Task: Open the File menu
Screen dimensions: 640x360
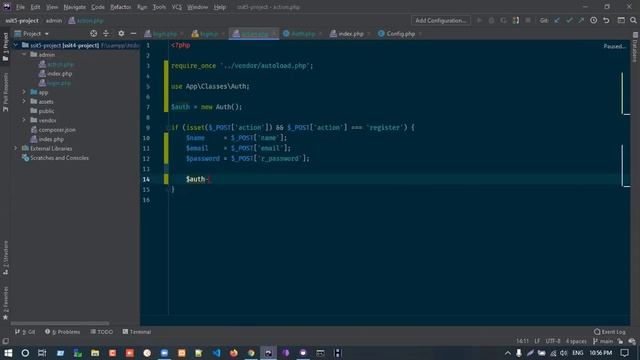Action: point(20,7)
